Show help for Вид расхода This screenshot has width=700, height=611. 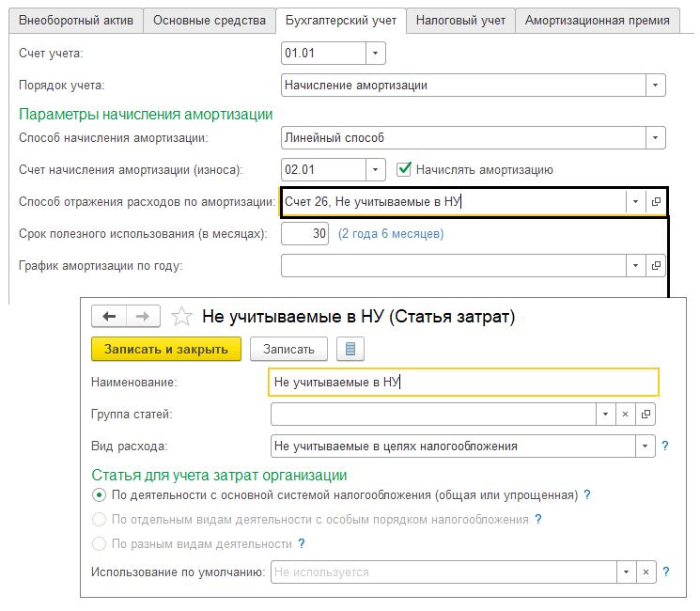(665, 446)
